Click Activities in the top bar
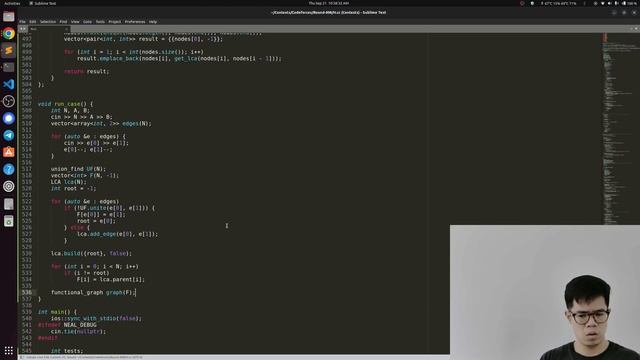Viewport: 640px width, 360px height. pos(12,3)
